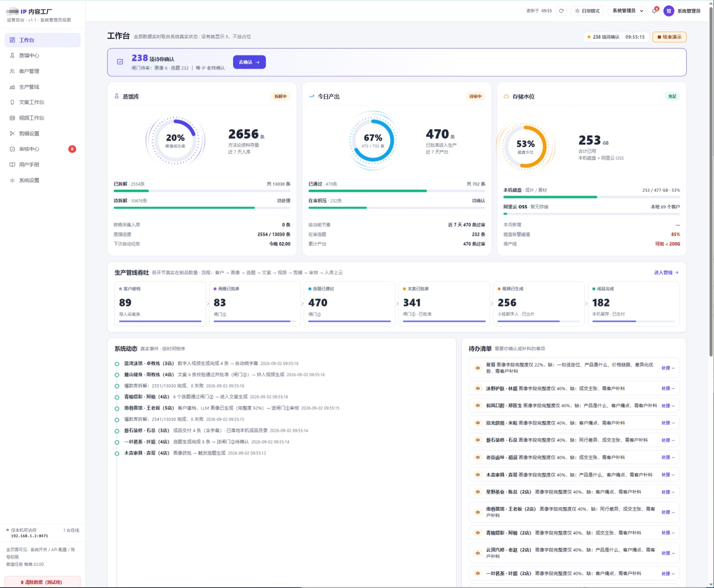Click the 待审中 status tag on 今日产出
Viewport: 714px width, 588px height.
click(x=475, y=96)
